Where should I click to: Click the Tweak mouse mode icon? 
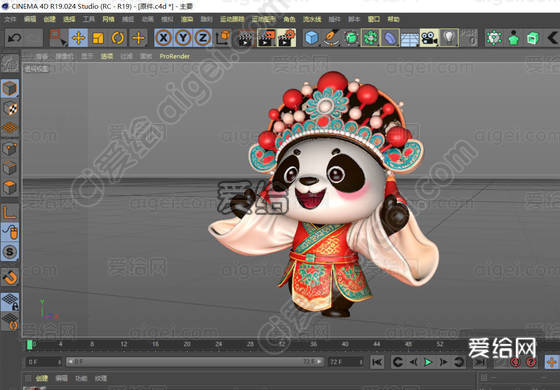[10, 232]
